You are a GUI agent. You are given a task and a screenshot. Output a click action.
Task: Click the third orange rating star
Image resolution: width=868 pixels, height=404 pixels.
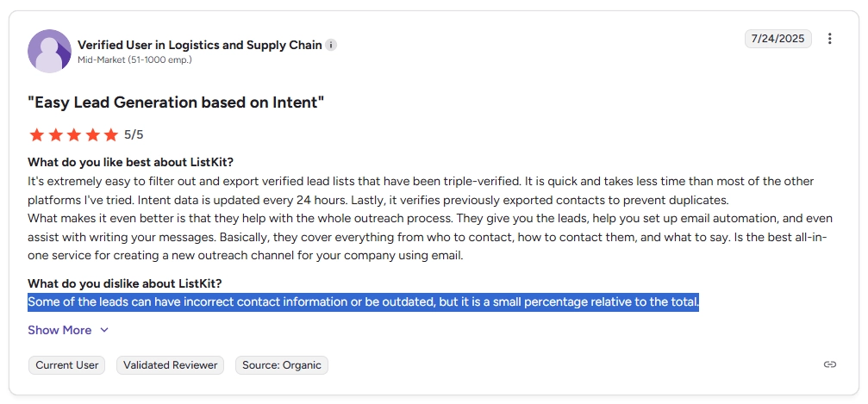[x=74, y=134]
